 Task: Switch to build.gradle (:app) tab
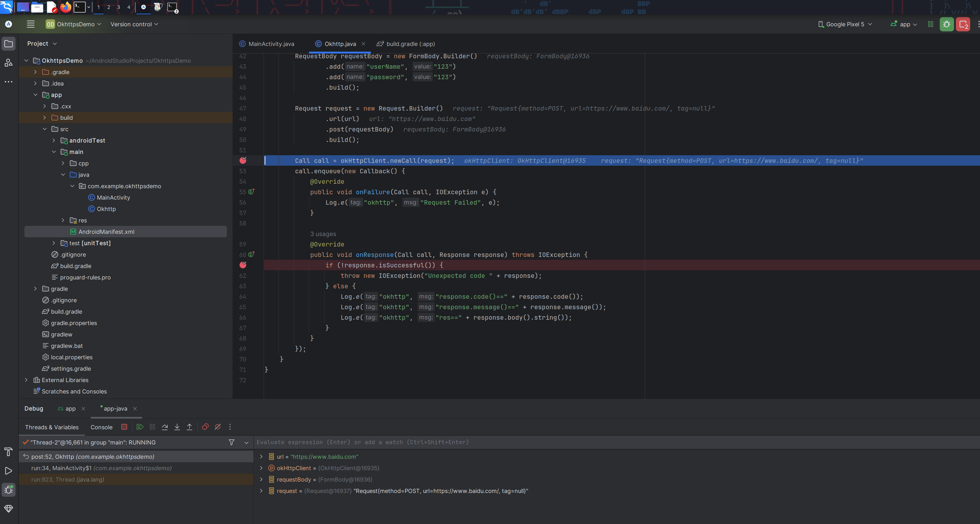click(406, 44)
